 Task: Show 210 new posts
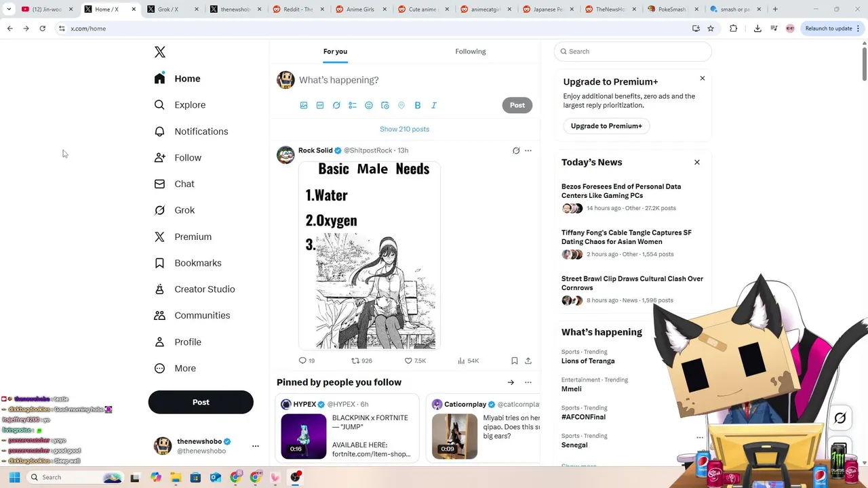click(405, 129)
